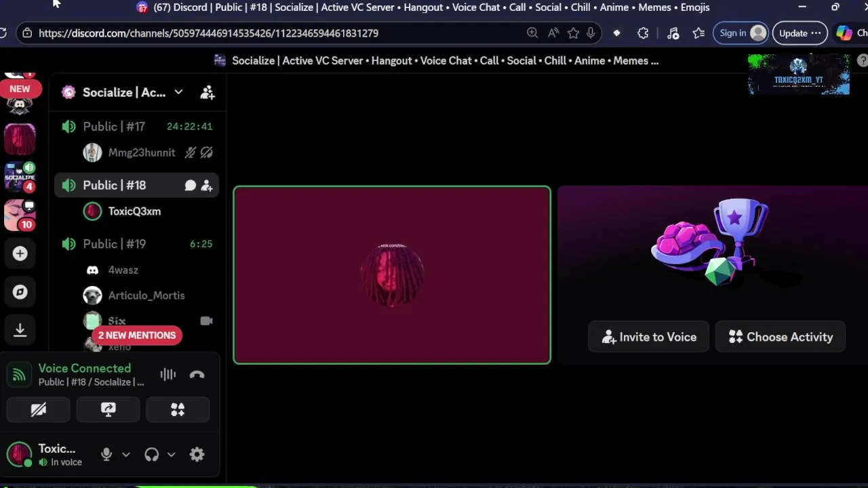The height and width of the screenshot is (488, 868).
Task: Select user Mmg23hunnit in the channel list
Action: point(142,152)
